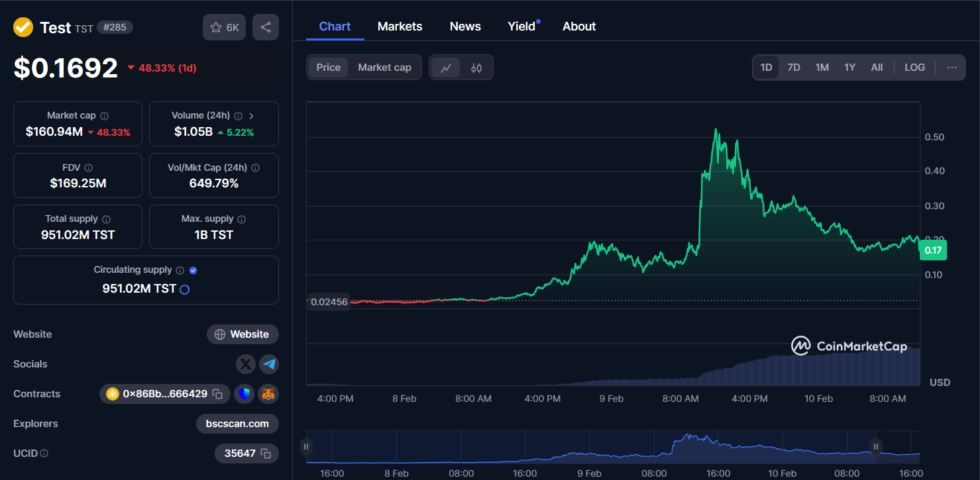Switch to the Markets tab
The width and height of the screenshot is (980, 480).
coord(400,26)
